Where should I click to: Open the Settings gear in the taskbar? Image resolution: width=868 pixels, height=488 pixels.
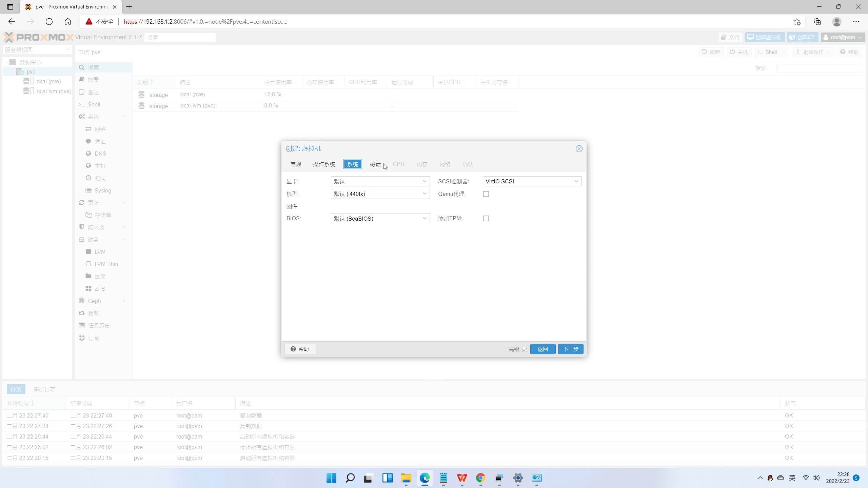point(518,478)
